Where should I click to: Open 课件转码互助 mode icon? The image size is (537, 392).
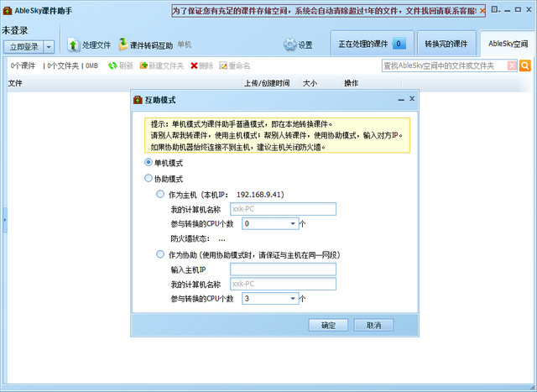click(123, 44)
